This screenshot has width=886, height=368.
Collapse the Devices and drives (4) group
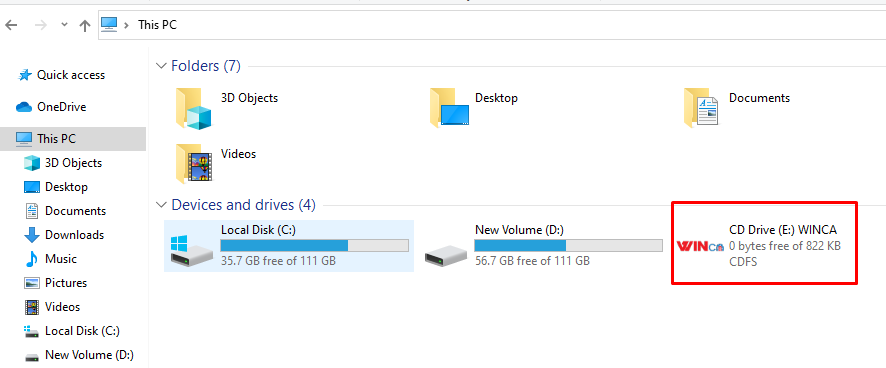[162, 205]
